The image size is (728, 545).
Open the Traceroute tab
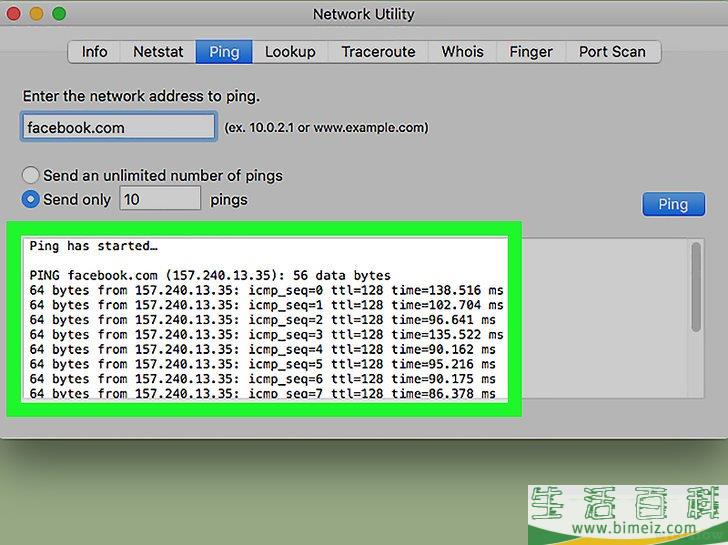pos(378,52)
